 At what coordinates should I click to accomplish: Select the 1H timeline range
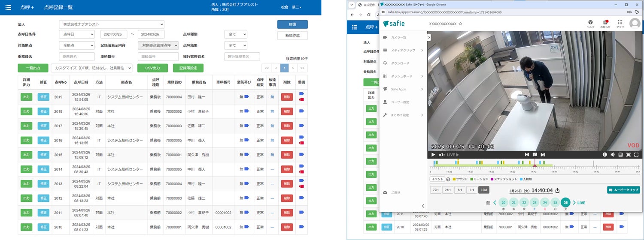471,190
